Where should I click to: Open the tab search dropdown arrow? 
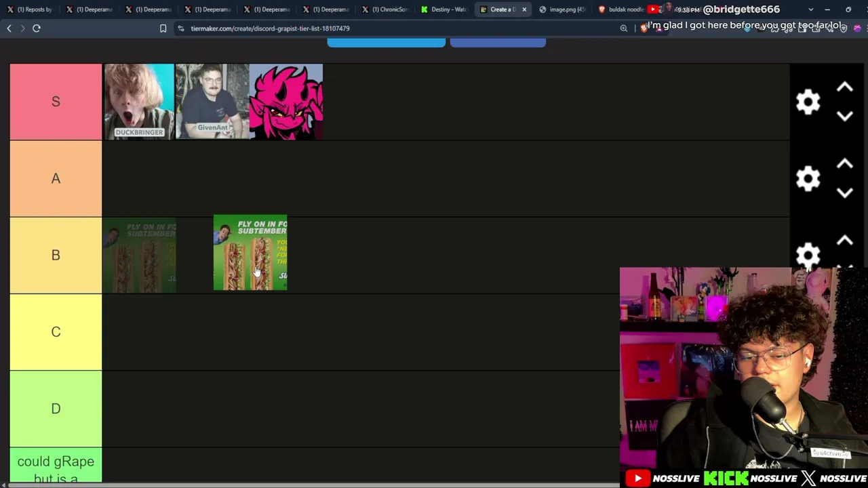810,9
